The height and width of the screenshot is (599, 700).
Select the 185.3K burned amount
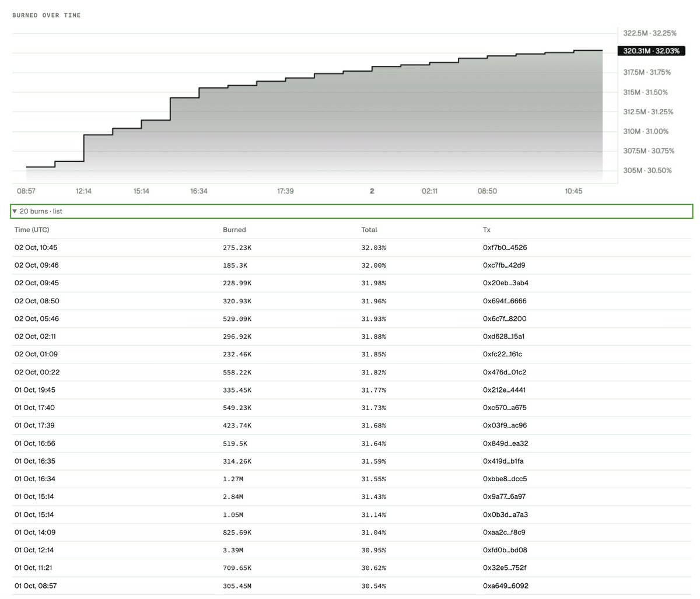coord(235,265)
